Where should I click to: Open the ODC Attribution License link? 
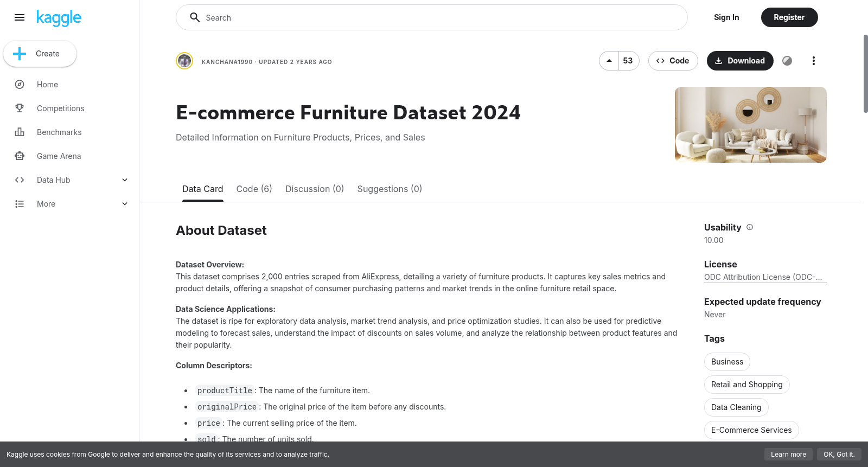pyautogui.click(x=765, y=277)
